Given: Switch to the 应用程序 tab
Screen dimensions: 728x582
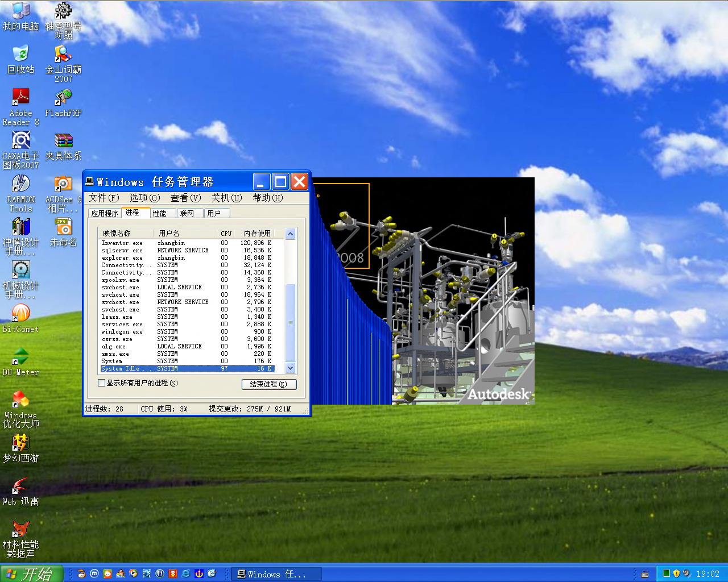Looking at the screenshot, I should click(x=105, y=213).
